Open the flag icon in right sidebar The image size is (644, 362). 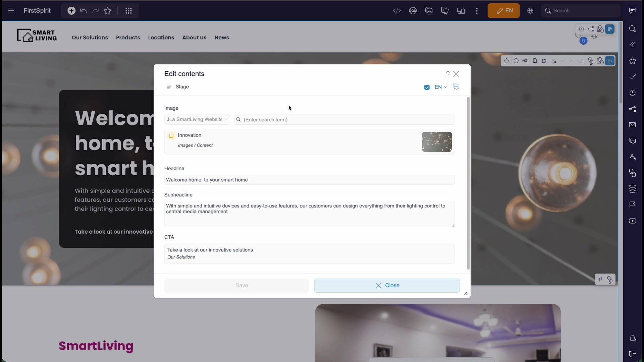(x=633, y=205)
